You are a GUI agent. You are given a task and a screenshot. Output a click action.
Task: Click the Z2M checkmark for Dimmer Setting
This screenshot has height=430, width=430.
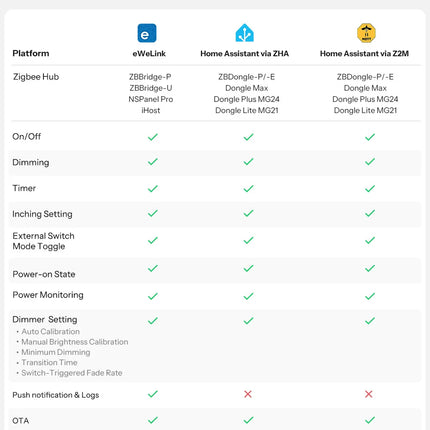370,321
